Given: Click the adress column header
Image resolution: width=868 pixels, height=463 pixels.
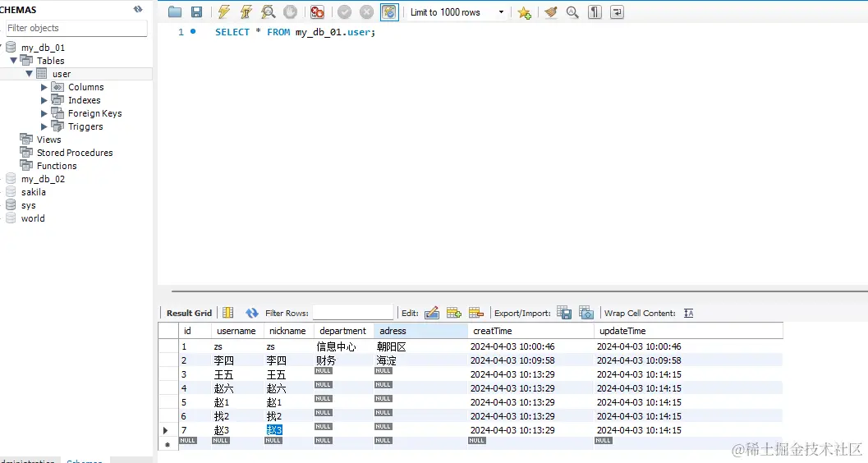Looking at the screenshot, I should point(420,331).
